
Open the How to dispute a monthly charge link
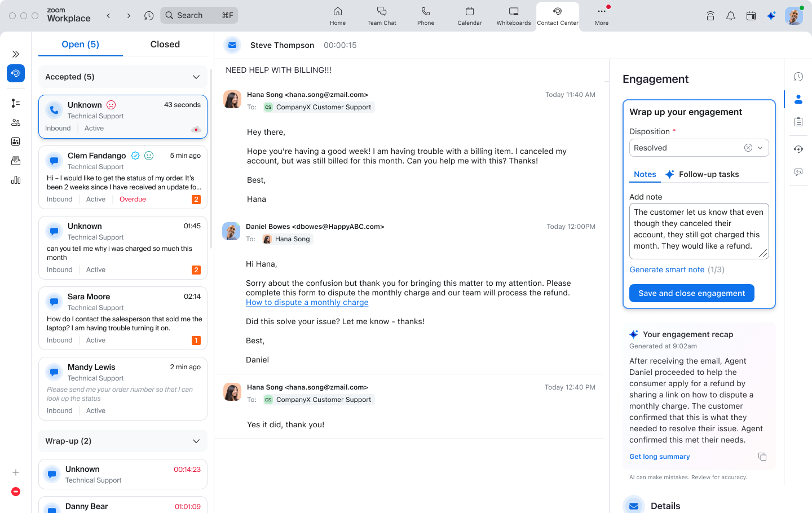(x=307, y=302)
